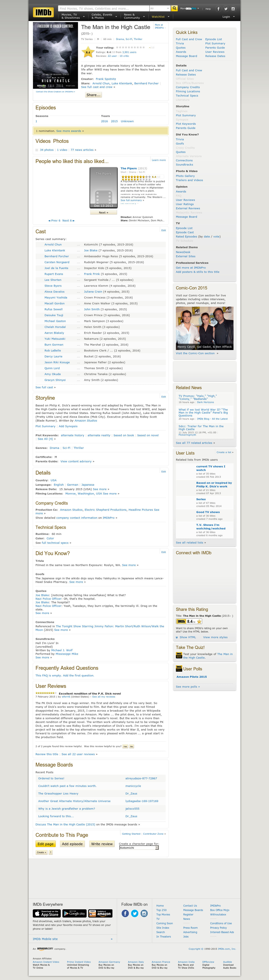Click Rufus Sewell in the cast list
Image resolution: width=269 pixels, height=980 pixels.
point(54,309)
